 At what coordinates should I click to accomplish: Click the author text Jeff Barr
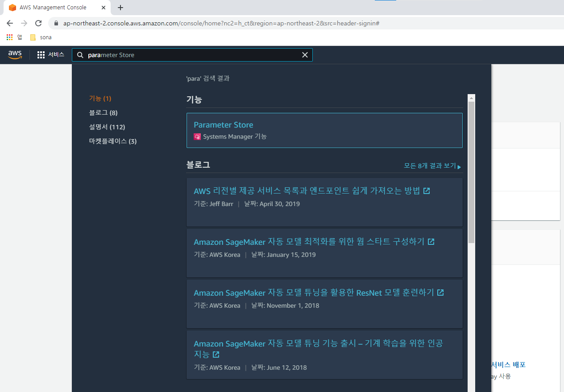pos(221,204)
